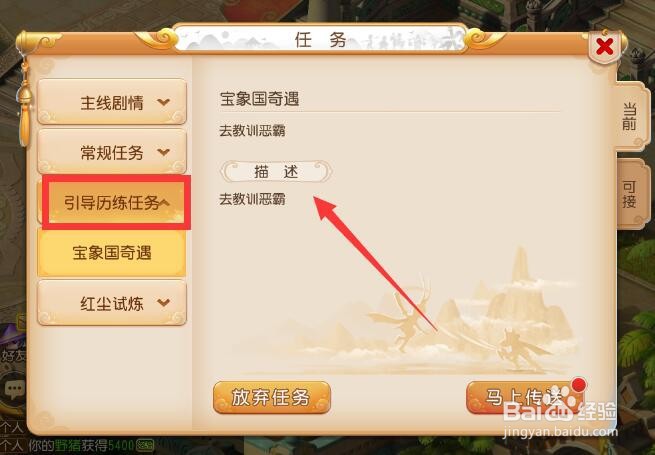Screen dimensions: 655x455
Task: Expand the 主线剧情 category chevron
Action: (163, 102)
